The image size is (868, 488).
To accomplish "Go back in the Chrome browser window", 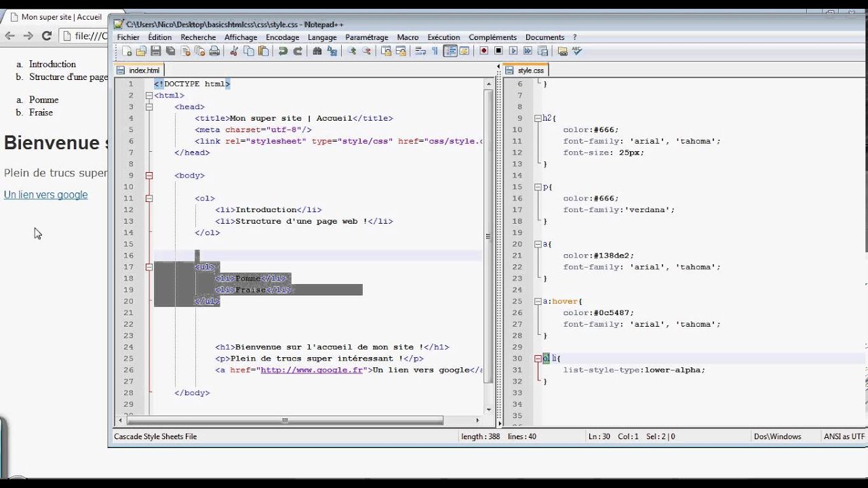I will (9, 36).
